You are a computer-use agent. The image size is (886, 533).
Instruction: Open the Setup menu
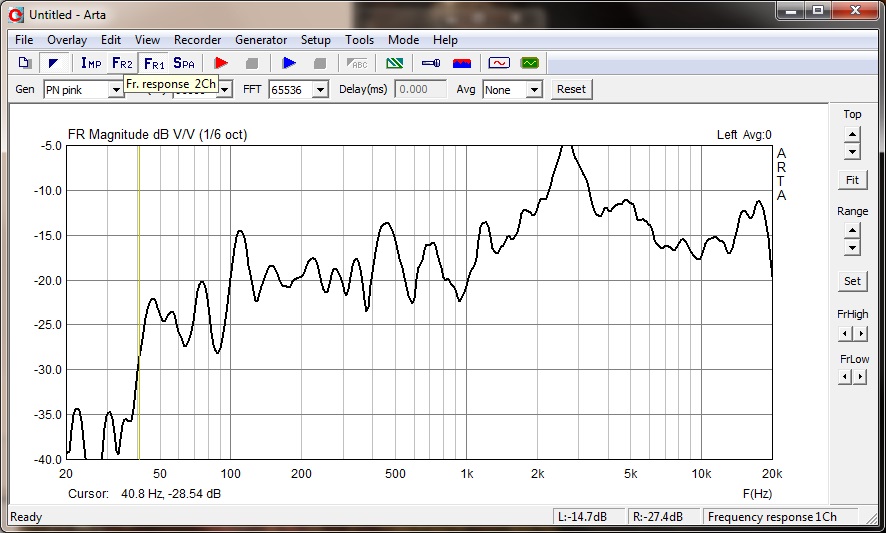315,40
